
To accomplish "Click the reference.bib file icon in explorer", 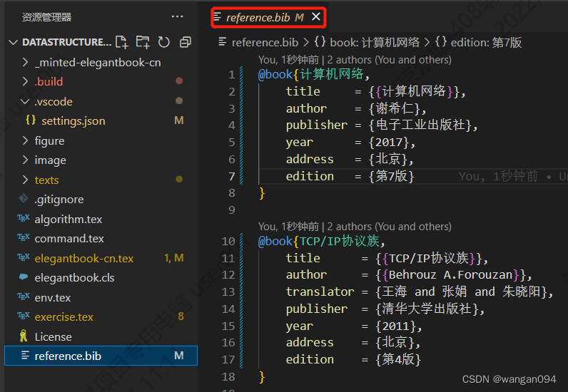I will point(25,355).
